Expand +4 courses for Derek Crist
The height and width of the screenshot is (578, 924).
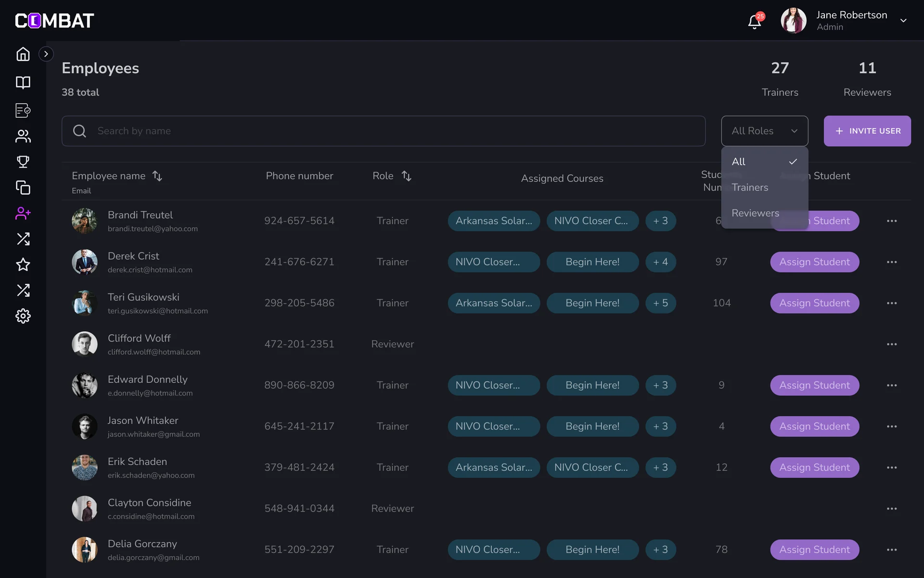[x=661, y=262]
